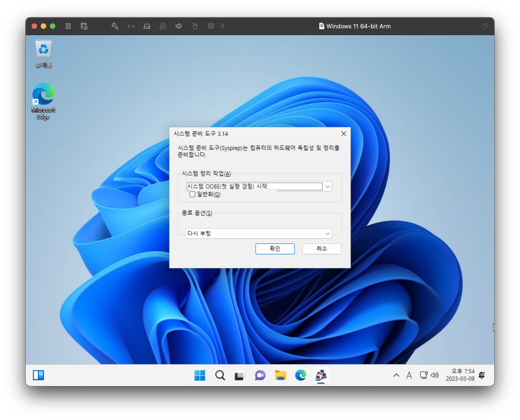Viewport: 520px width, 420px height.
Task: Click the hard disk device icon
Action: click(147, 26)
